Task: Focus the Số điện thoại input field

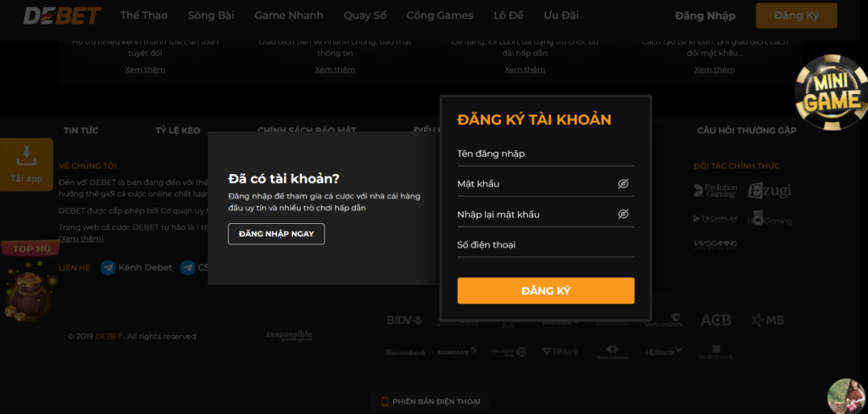Action: 546,245
